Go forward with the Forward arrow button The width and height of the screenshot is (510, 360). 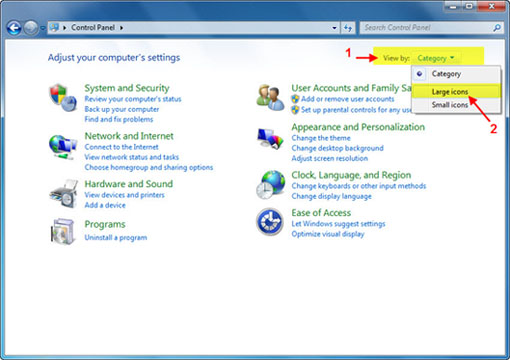31,28
